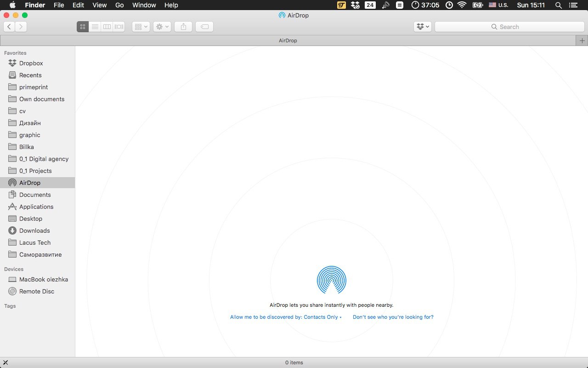Click the battery status icon
The width and height of the screenshot is (588, 368).
click(x=478, y=5)
